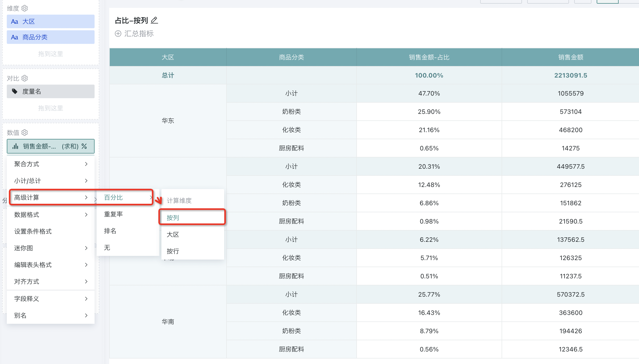Click the 12346.5 sales cell
This screenshot has height=364, width=639.
(x=571, y=349)
